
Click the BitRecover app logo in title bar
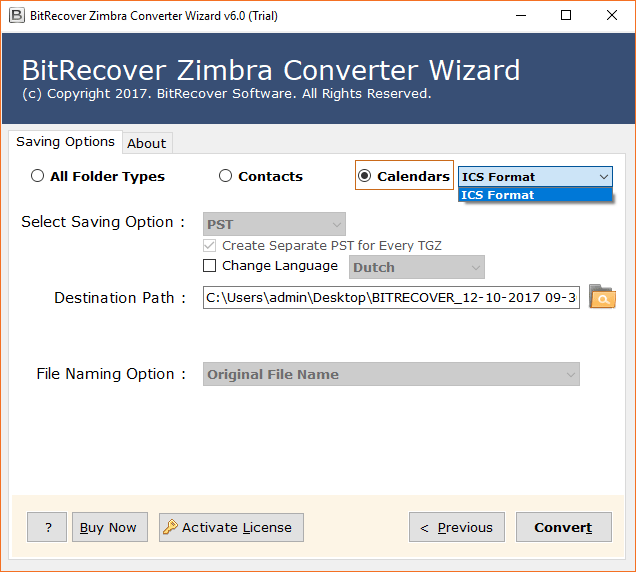17,16
